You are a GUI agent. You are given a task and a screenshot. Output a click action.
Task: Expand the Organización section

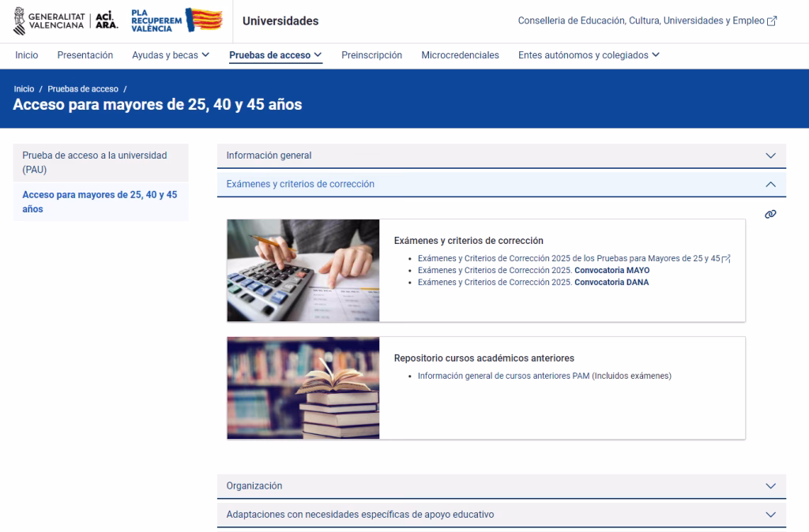501,486
